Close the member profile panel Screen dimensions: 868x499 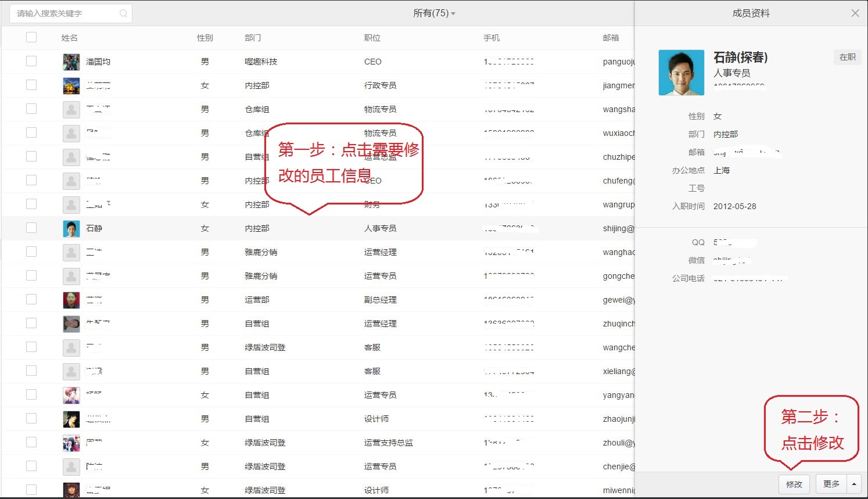click(855, 13)
